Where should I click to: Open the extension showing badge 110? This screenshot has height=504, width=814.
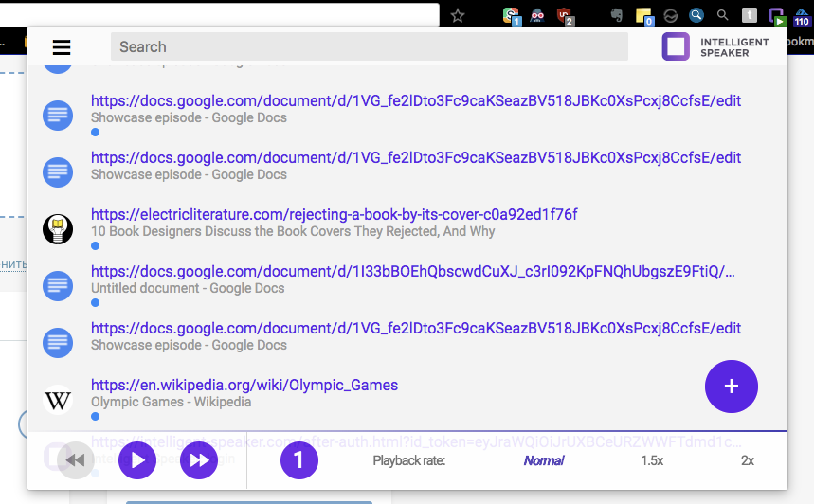point(802,16)
